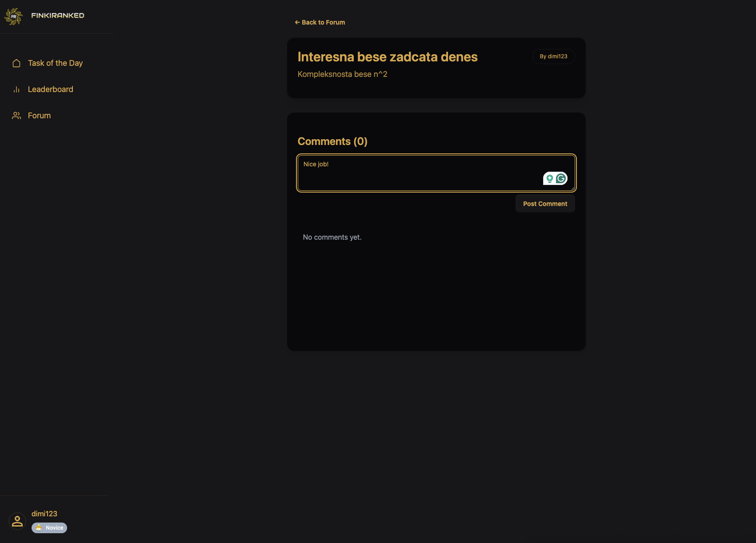Click the green lightbulb icon in comment box
Image resolution: width=756 pixels, height=543 pixels.
click(x=550, y=178)
